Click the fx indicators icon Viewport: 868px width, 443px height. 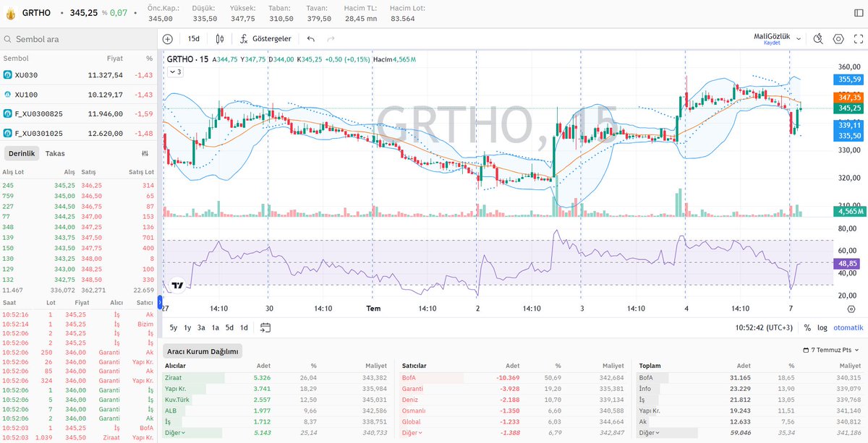tap(244, 39)
